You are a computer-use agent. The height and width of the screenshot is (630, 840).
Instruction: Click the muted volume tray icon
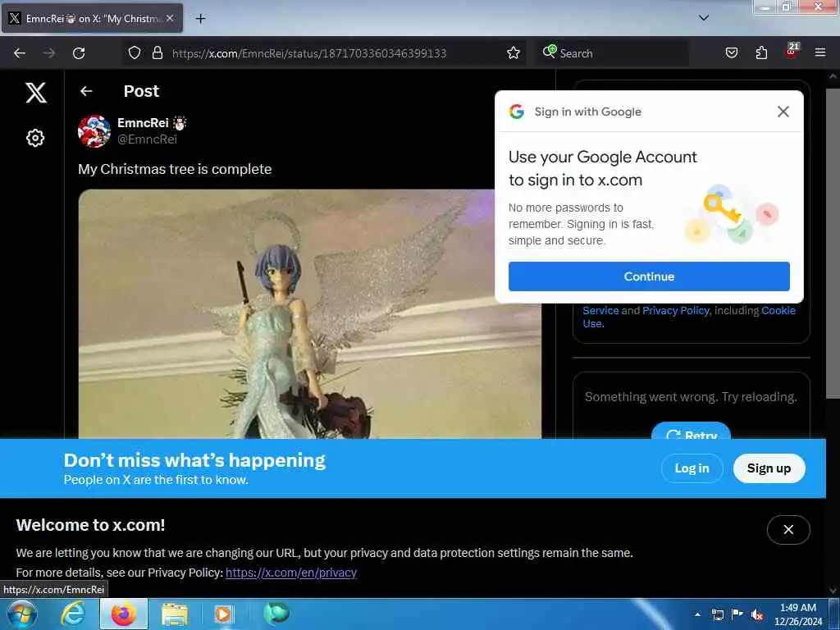[757, 615]
